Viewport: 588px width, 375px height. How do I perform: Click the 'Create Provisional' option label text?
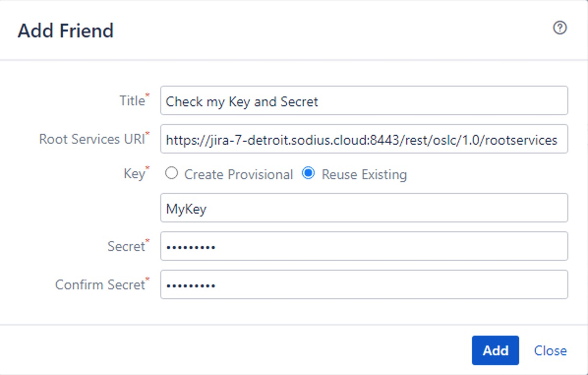point(238,175)
